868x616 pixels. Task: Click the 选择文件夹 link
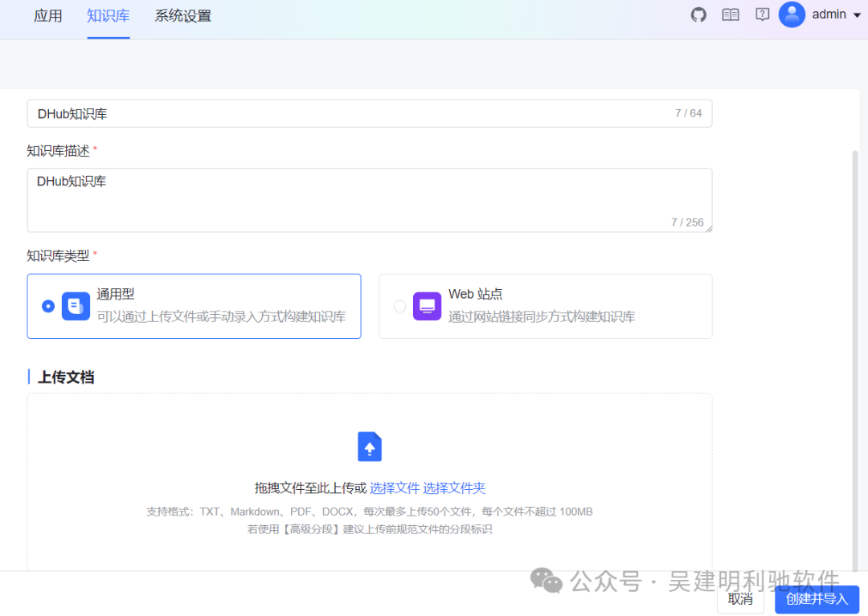point(454,487)
